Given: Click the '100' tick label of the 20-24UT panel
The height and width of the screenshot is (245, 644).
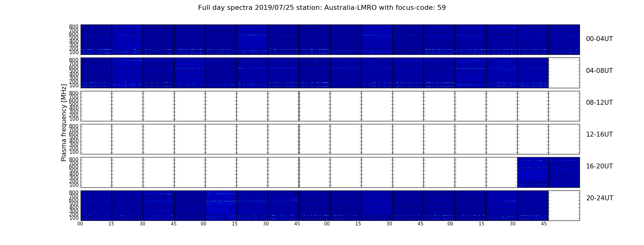Looking at the screenshot, I should 74,218.
